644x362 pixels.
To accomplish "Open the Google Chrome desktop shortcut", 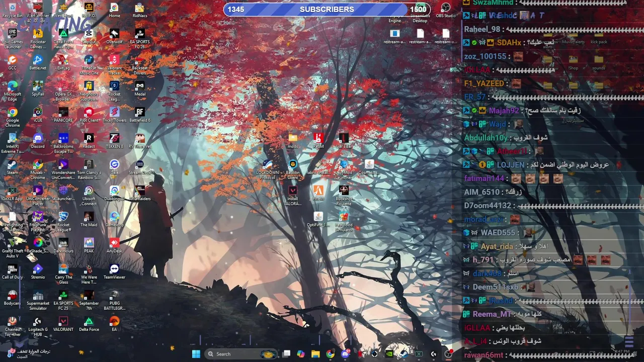I will coord(13,117).
